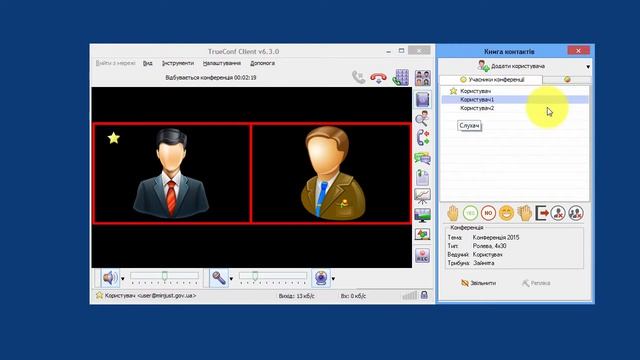
Task: Click the lock icon in status bar
Action: (x=424, y=295)
